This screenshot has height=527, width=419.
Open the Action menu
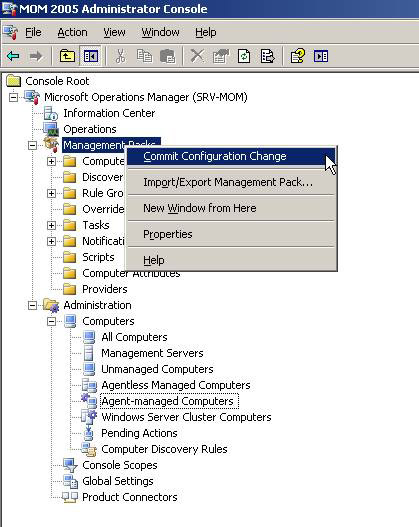(x=72, y=32)
